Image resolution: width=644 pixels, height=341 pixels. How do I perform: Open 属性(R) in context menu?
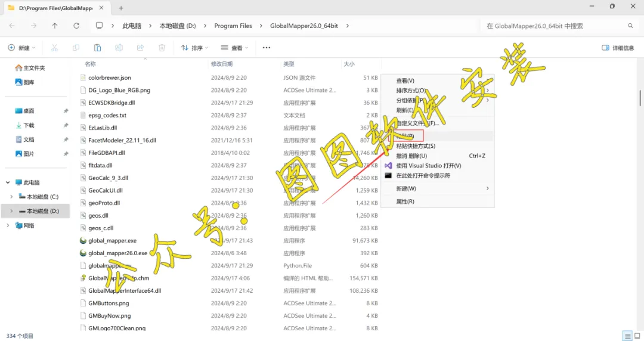[x=438, y=201]
